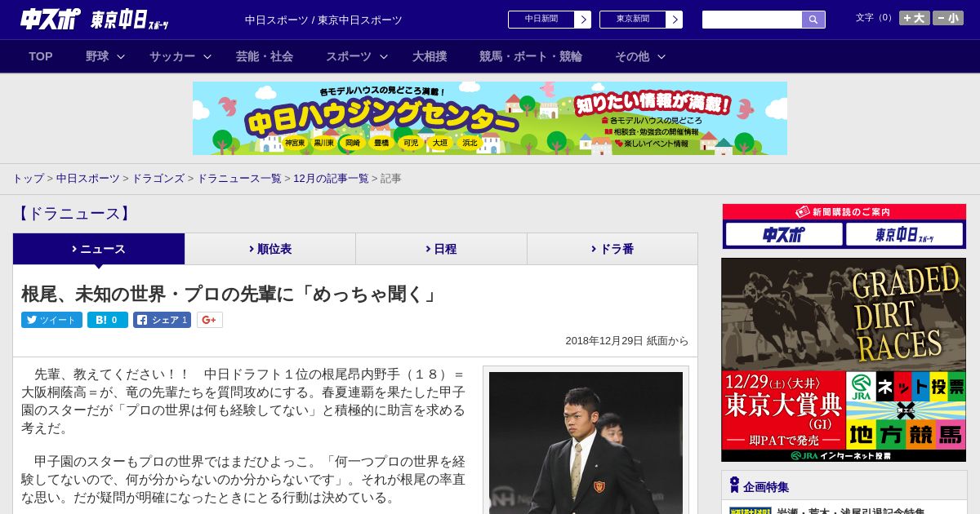Open スポーツ navigation menu
Image resolution: width=980 pixels, height=514 pixels.
point(349,56)
